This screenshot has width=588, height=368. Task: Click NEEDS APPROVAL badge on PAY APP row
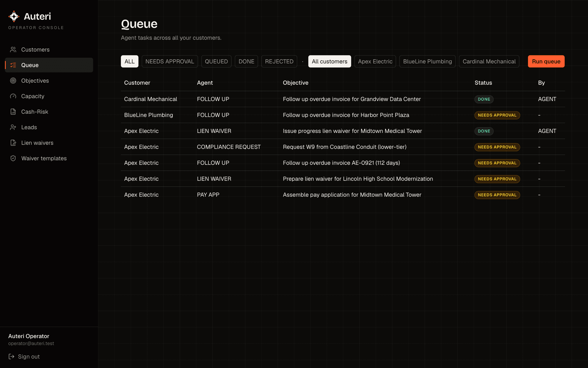pyautogui.click(x=497, y=195)
